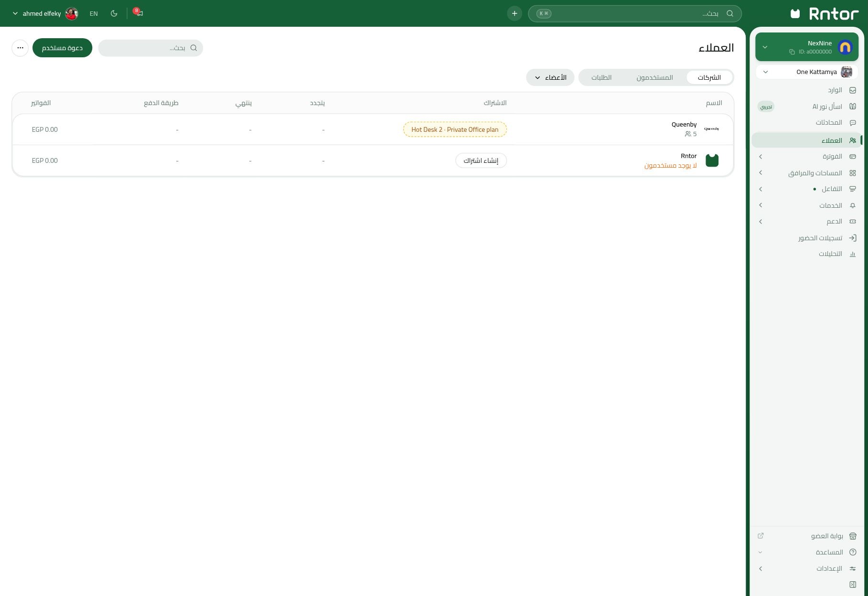Toggle dark mode with the moon icon

tap(114, 13)
